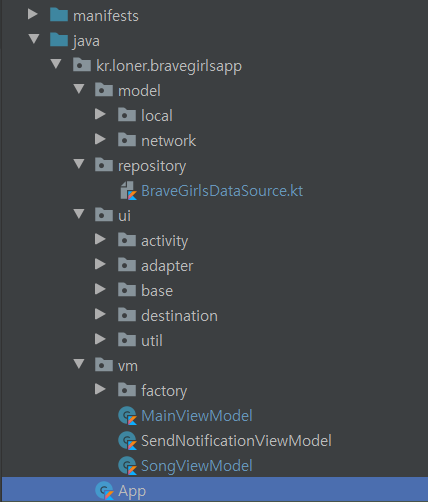Click the base package icon
Screen dimensions: 428x502
coord(127,290)
